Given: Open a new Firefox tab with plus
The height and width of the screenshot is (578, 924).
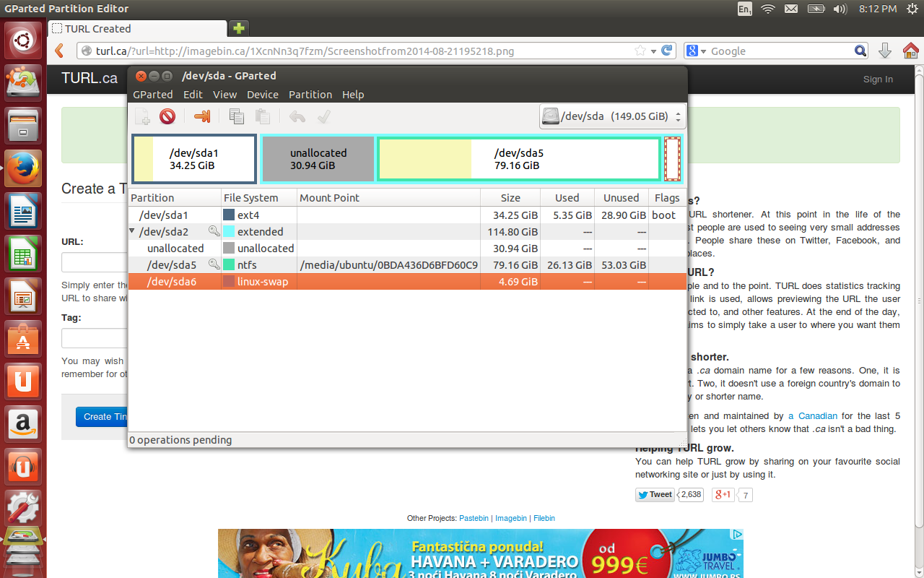Looking at the screenshot, I should click(x=238, y=28).
